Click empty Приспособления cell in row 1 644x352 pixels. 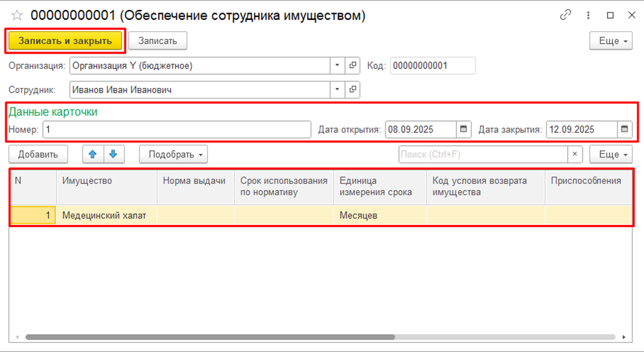pyautogui.click(x=588, y=215)
